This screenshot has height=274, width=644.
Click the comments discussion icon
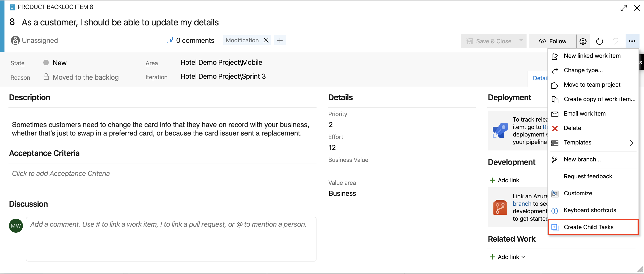169,40
